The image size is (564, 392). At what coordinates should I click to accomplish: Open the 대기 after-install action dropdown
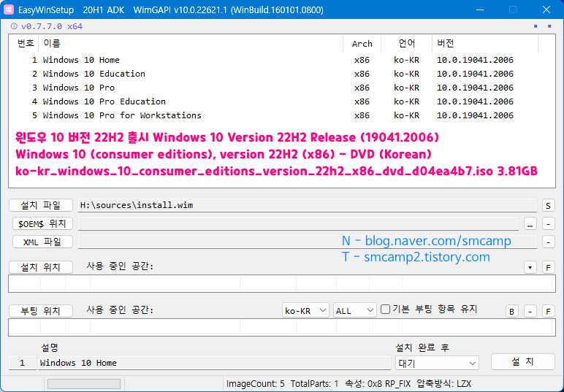437,363
